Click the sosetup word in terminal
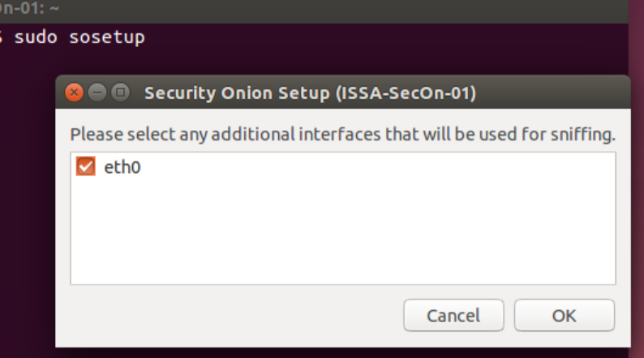The height and width of the screenshot is (358, 644). (107, 37)
